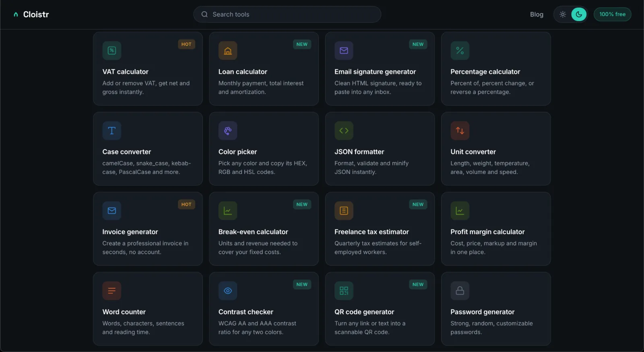644x352 pixels.
Task: Click text 'Pick any color and copy its HEX,'
Action: pos(263,164)
